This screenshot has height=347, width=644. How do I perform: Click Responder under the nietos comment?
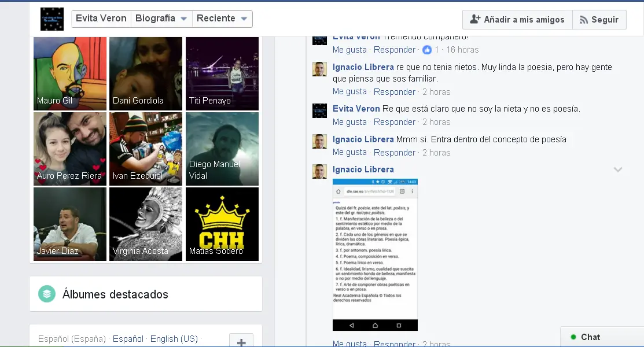(x=395, y=91)
